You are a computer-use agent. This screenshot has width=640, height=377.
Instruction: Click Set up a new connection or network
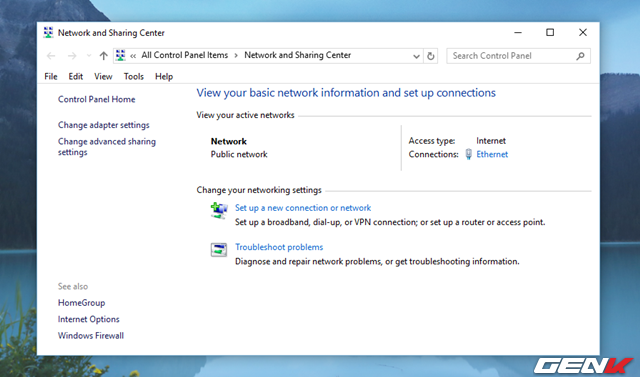(x=303, y=208)
